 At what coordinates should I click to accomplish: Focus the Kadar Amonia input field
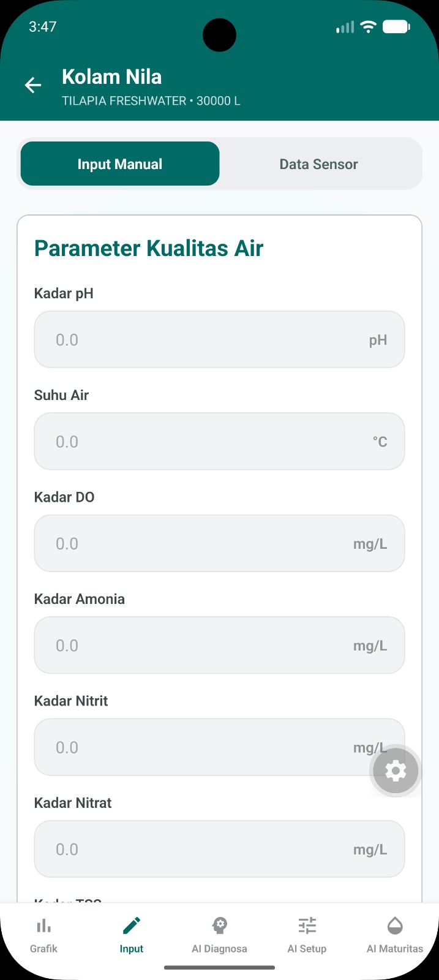pyautogui.click(x=219, y=646)
